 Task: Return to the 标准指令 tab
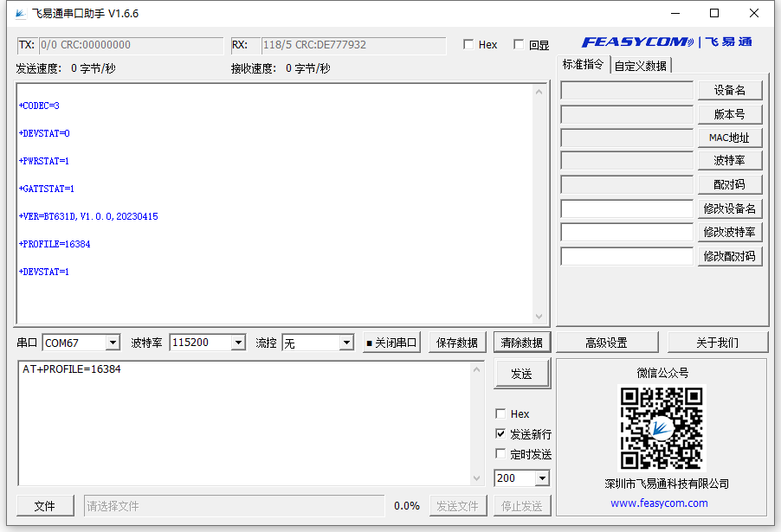click(582, 64)
